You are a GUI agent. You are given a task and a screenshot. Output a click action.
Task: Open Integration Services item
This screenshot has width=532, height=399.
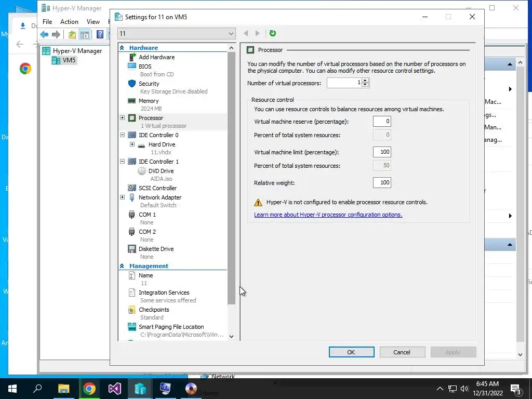click(x=164, y=292)
